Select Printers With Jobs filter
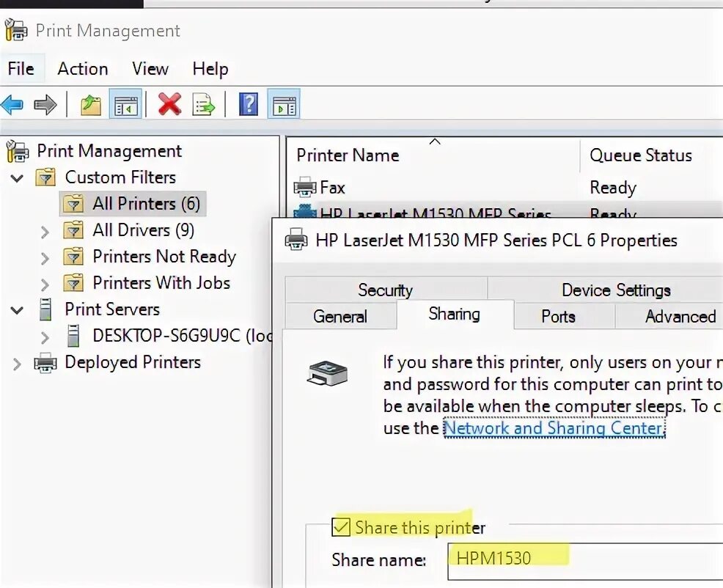 tap(161, 283)
